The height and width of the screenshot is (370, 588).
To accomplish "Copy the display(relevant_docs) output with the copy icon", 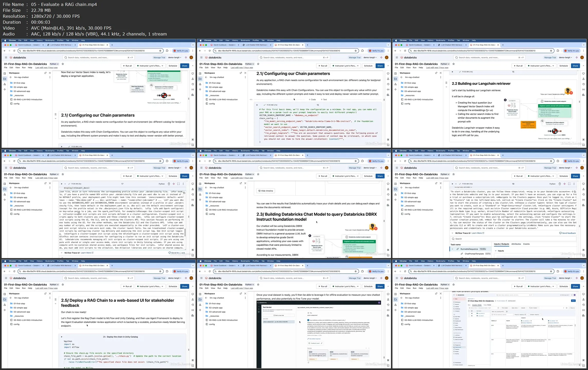I will pos(184,193).
